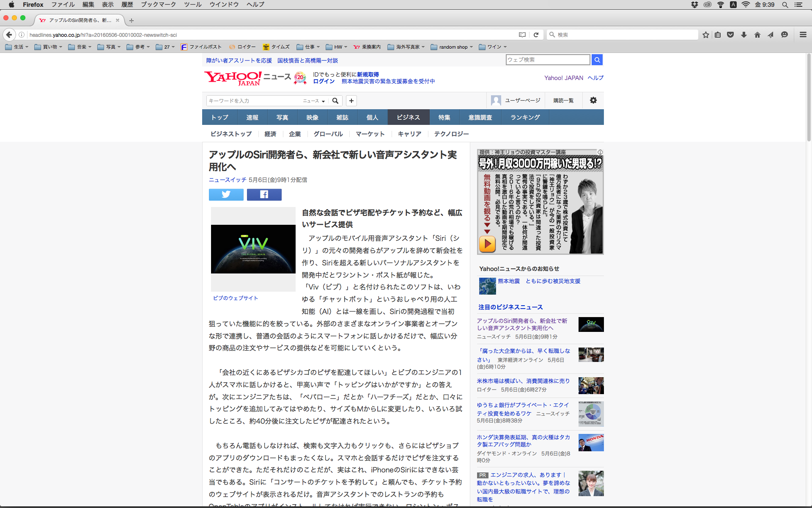
Task: Click the Twitter share button
Action: point(226,194)
